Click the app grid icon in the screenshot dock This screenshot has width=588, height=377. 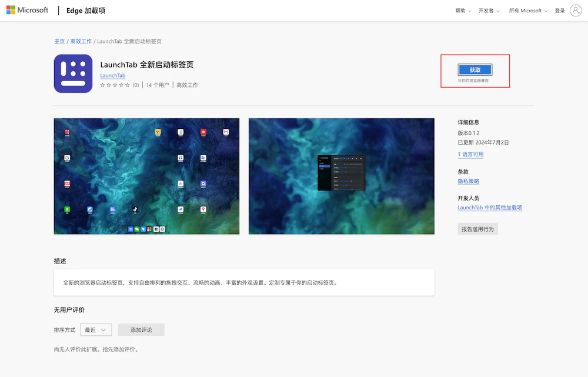156,229
